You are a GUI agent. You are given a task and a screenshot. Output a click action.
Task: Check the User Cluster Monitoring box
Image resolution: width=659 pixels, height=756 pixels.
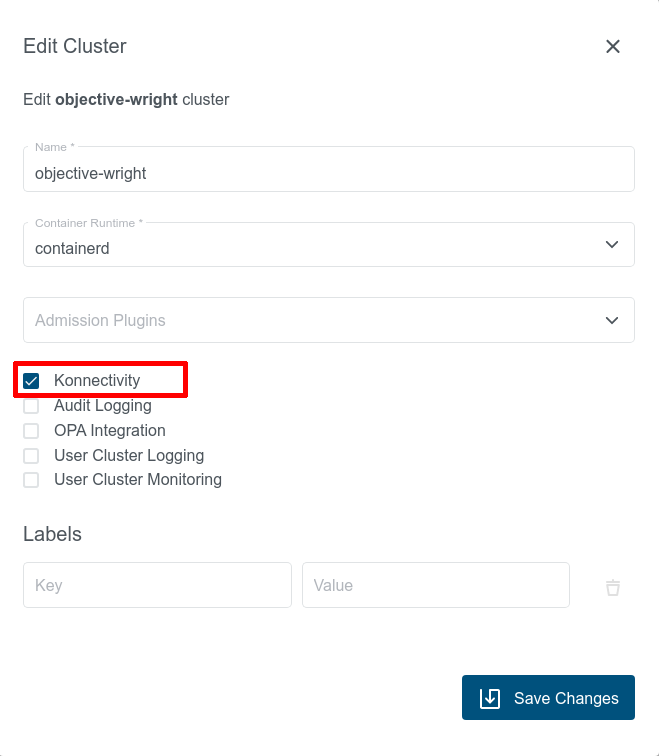31,480
